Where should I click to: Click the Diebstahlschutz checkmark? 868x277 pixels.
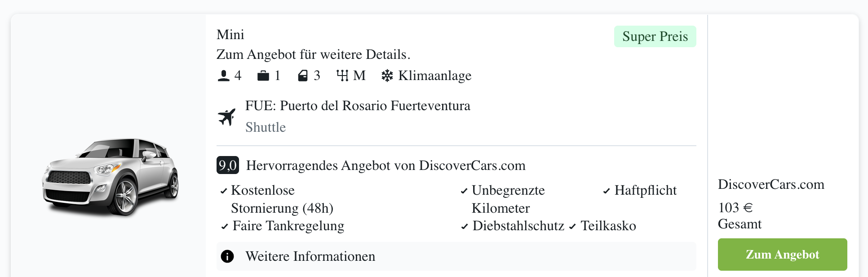(465, 227)
